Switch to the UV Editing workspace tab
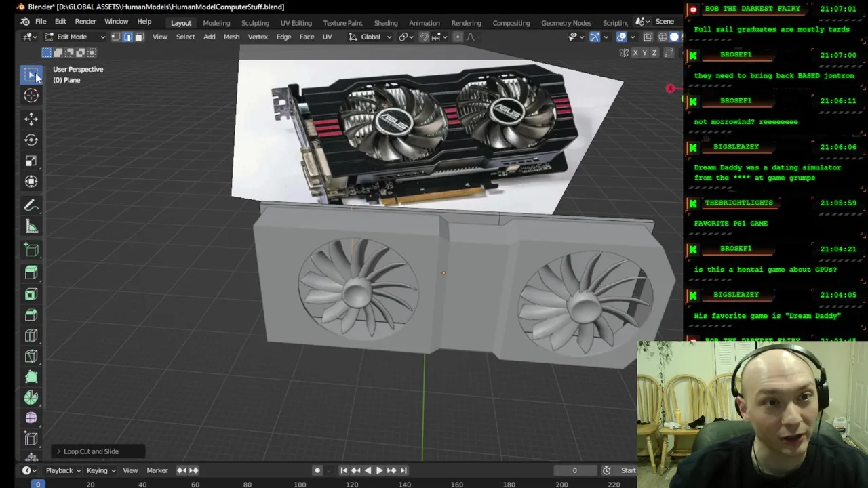The height and width of the screenshot is (488, 868). (296, 23)
